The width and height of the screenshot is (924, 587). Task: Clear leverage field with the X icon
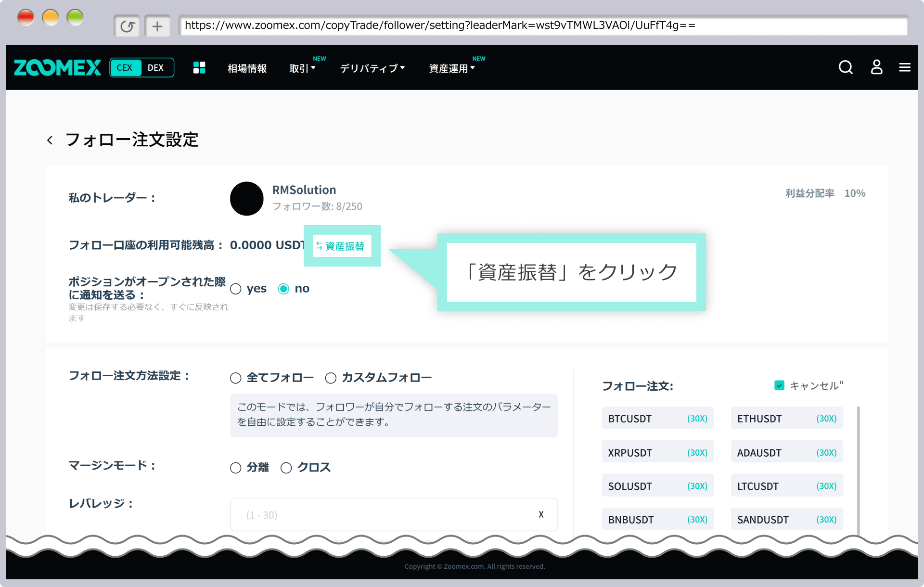pyautogui.click(x=541, y=514)
